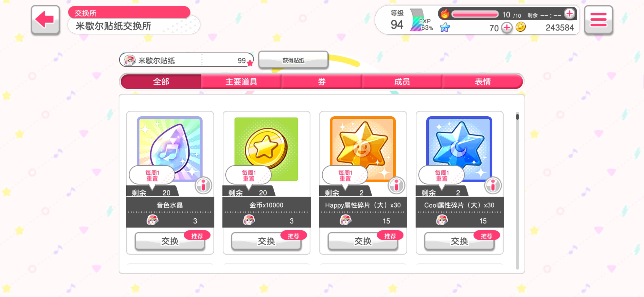Switch to the 券 tab
644x297 pixels.
322,82
